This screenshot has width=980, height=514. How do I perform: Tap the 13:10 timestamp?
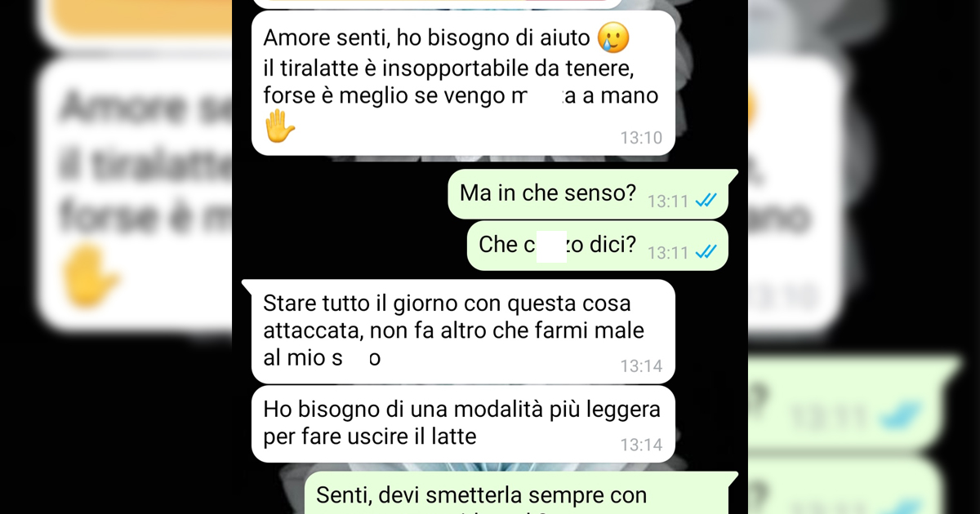[x=641, y=138]
